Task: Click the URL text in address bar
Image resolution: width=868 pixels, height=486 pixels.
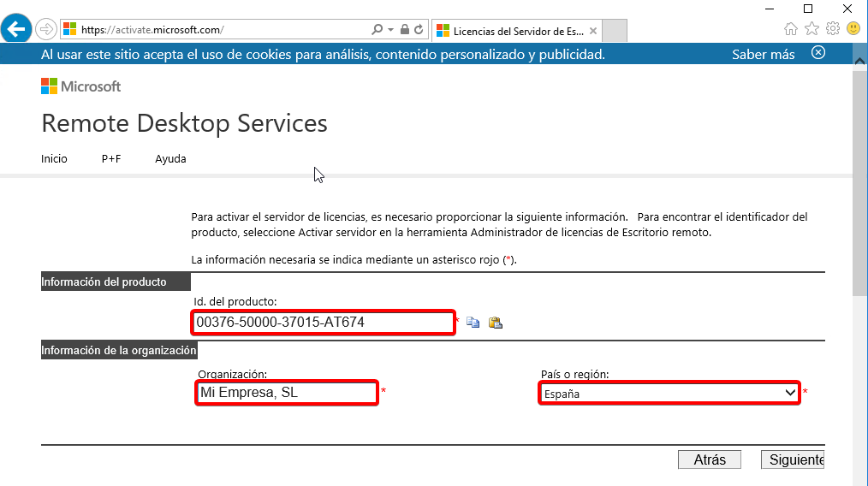Action: click(x=152, y=30)
